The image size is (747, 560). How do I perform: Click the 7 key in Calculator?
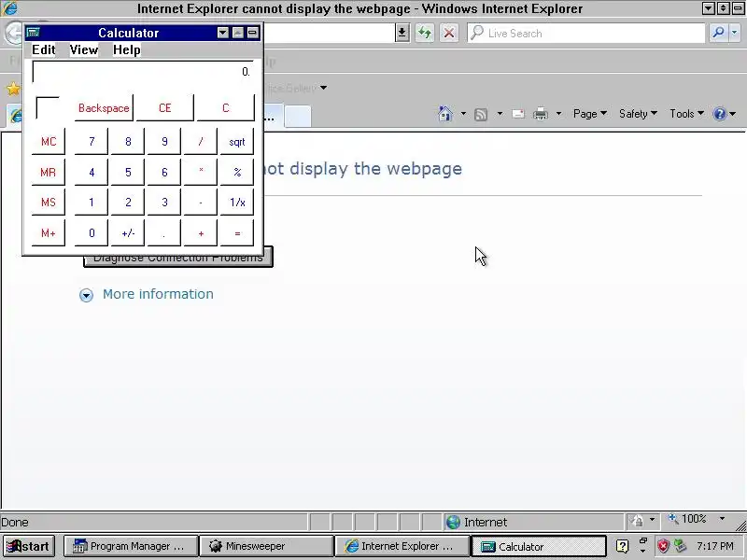92,142
